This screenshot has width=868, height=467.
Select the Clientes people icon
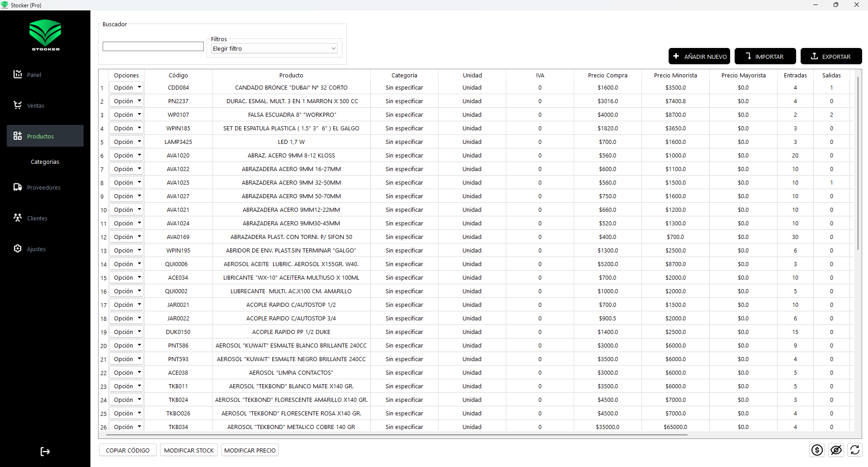click(x=17, y=218)
